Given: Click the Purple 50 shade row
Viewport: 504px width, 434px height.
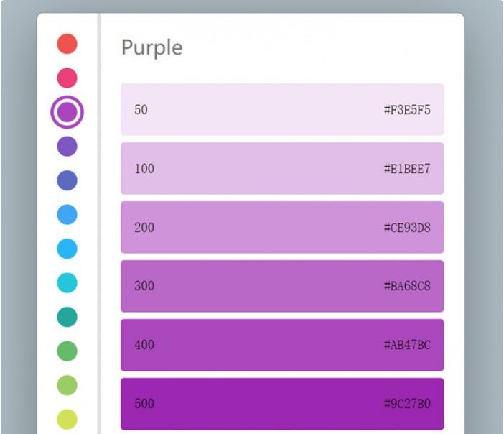Looking at the screenshot, I should 281,110.
